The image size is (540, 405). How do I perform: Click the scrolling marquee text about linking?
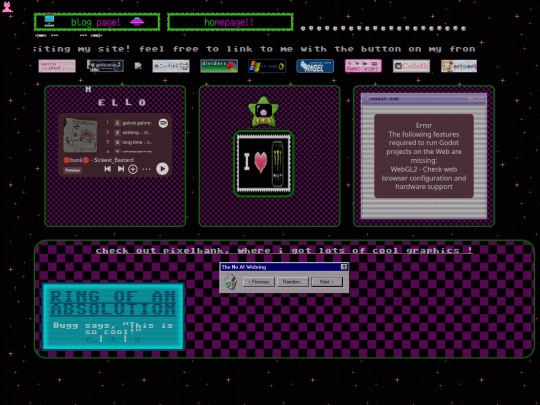(255, 49)
